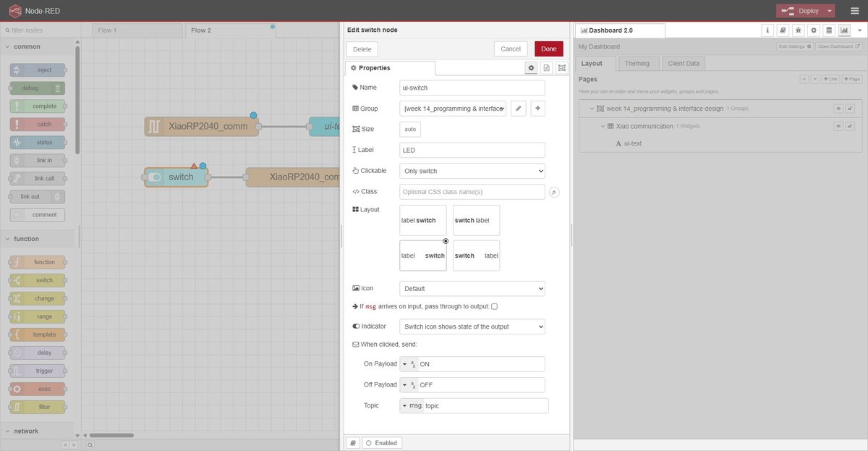Click the pencil edit group icon

click(x=519, y=109)
